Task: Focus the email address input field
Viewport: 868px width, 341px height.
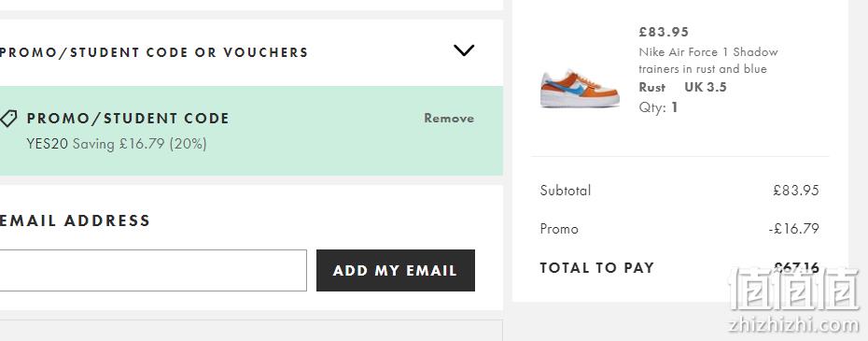Action: 153,270
